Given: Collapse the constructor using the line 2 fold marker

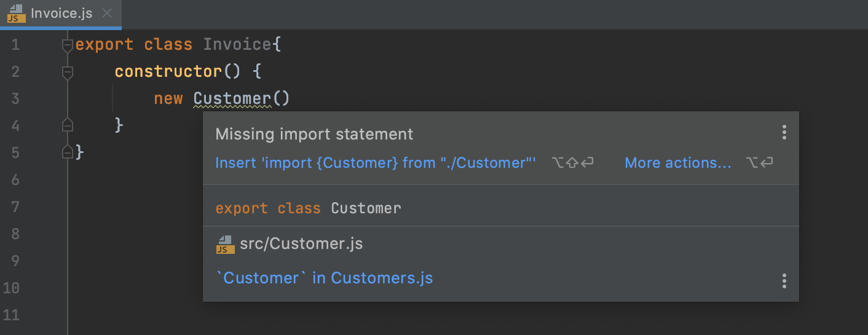Looking at the screenshot, I should pyautogui.click(x=68, y=72).
